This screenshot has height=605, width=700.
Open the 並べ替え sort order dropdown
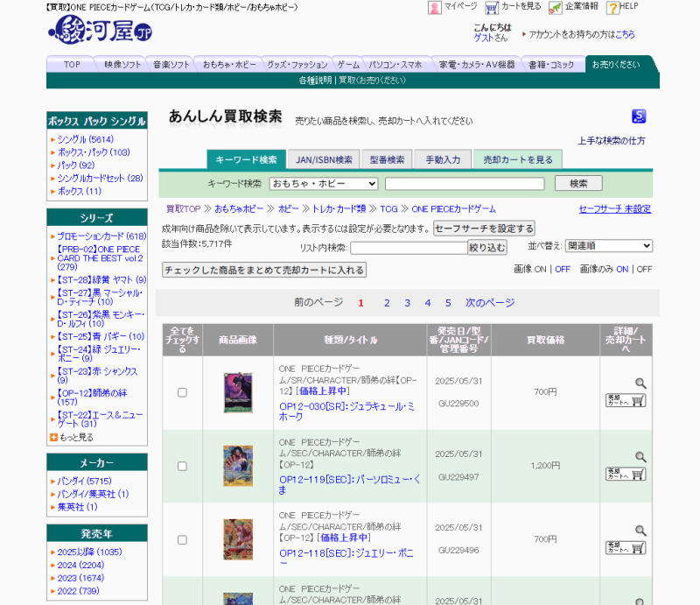608,246
